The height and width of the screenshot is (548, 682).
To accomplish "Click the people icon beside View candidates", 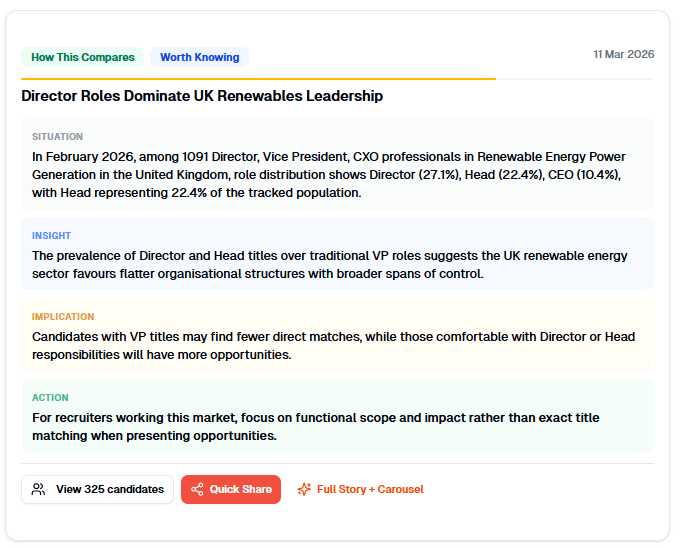I will coord(39,490).
